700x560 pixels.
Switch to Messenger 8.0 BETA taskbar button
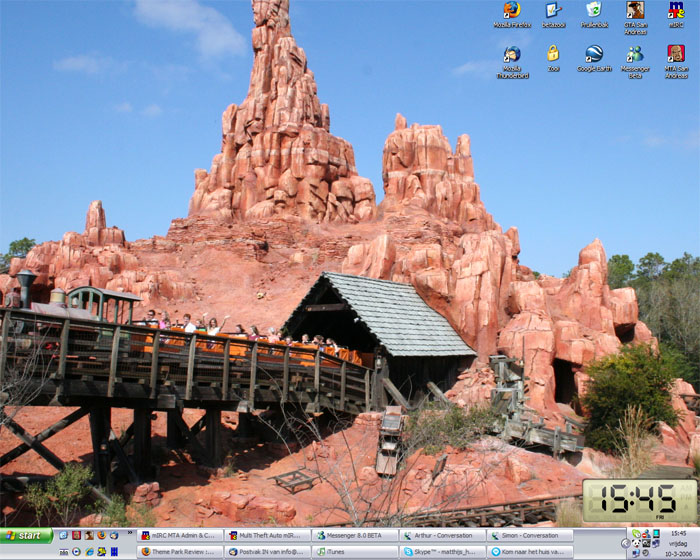pos(355,535)
